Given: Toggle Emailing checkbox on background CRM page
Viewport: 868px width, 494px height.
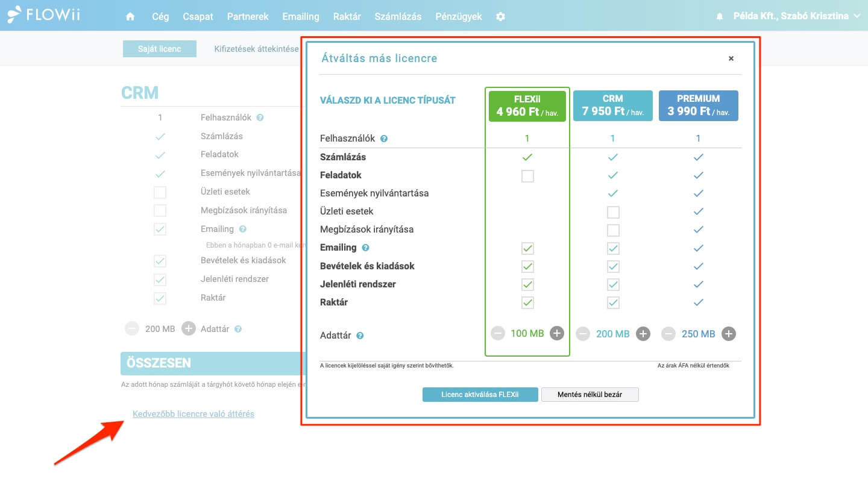Looking at the screenshot, I should coord(160,229).
